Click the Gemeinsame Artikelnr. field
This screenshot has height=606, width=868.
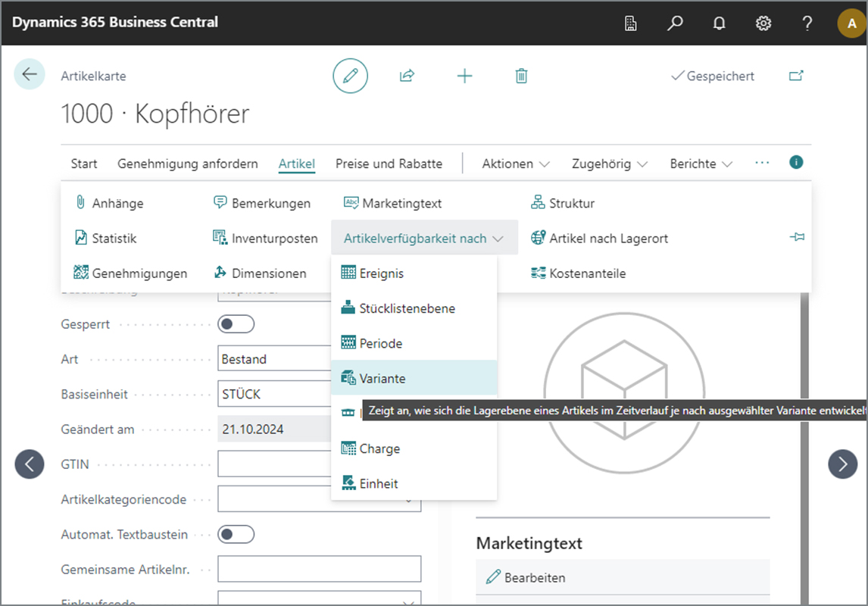click(x=320, y=569)
